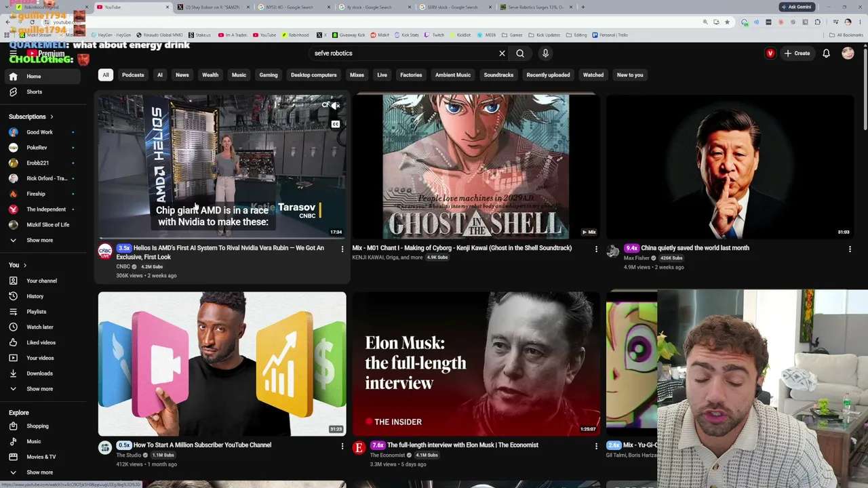The height and width of the screenshot is (488, 868).
Task: Open 'China quietly saved the world' title
Action: click(x=695, y=248)
